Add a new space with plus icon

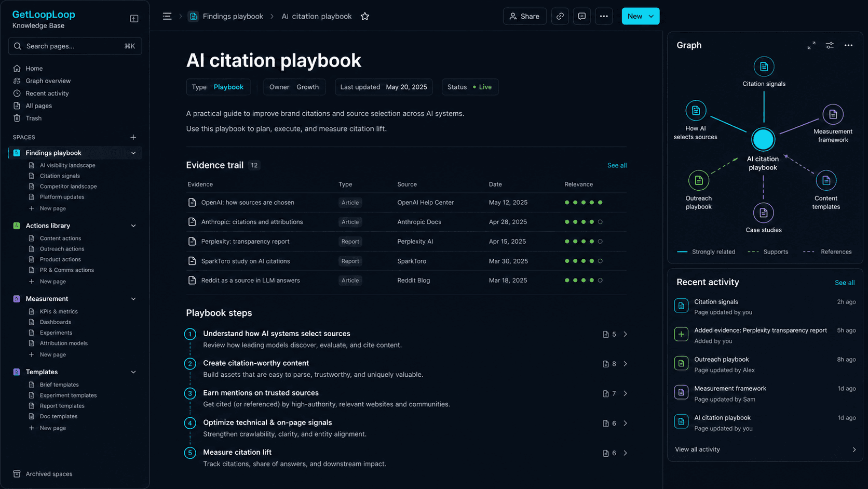tap(133, 137)
